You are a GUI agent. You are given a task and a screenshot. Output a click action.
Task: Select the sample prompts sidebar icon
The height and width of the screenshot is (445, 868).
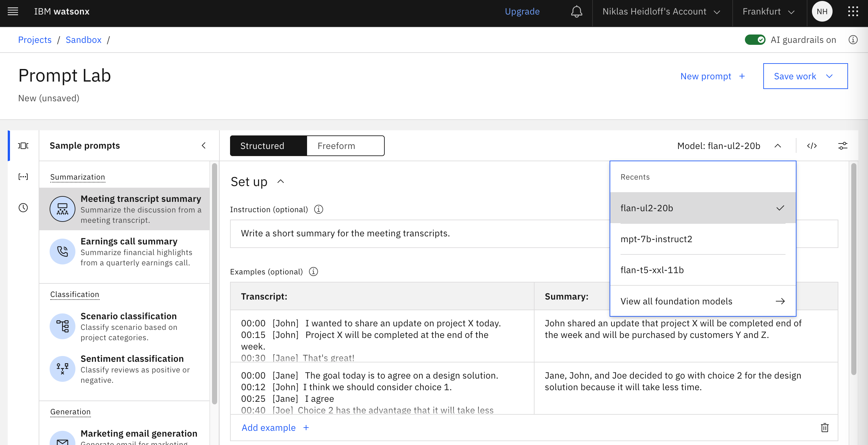pyautogui.click(x=23, y=146)
